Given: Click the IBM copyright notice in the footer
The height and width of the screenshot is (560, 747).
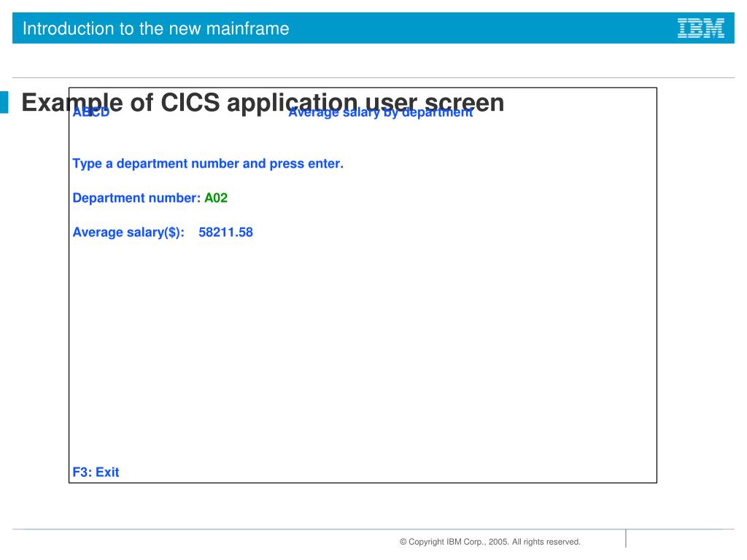Looking at the screenshot, I should click(x=489, y=542).
